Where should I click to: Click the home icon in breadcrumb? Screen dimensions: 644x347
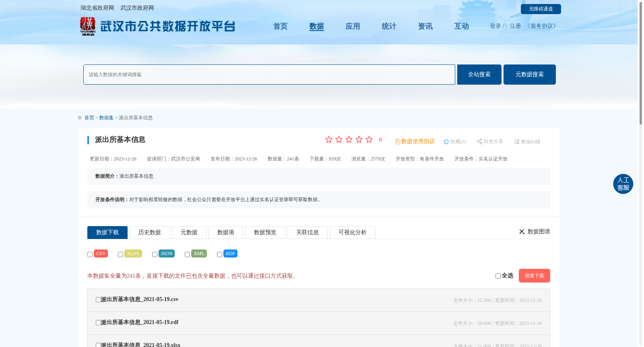click(x=80, y=118)
